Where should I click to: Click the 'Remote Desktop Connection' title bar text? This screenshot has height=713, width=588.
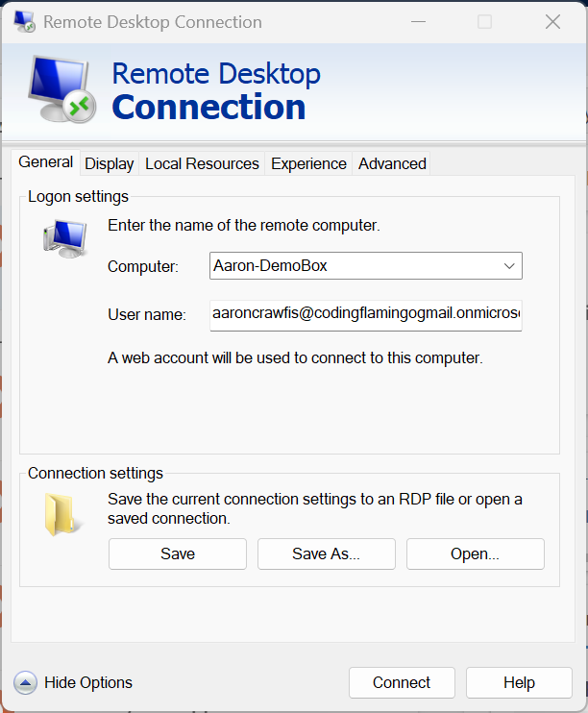click(153, 22)
